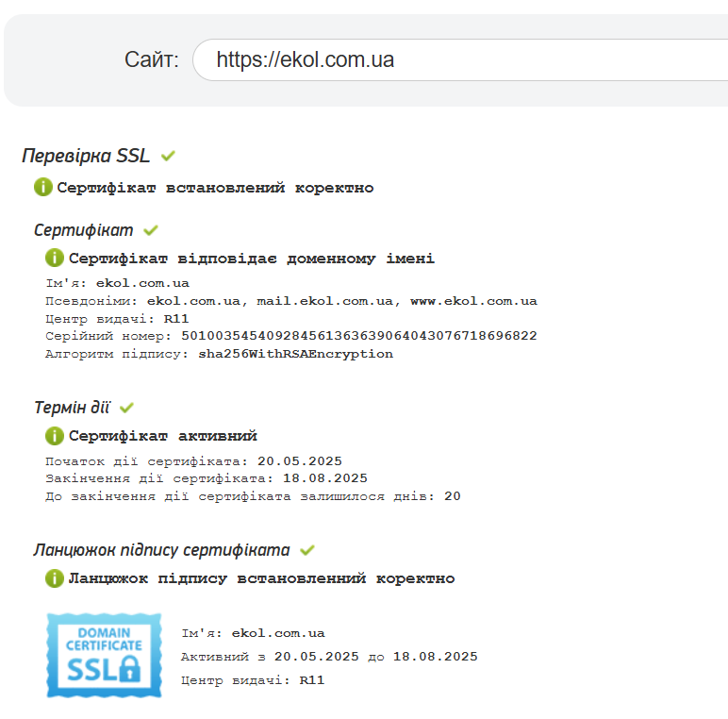The width and height of the screenshot is (728, 719).
Task: Click the text 'Сертифікат встановлений коректно'
Action: click(x=215, y=188)
